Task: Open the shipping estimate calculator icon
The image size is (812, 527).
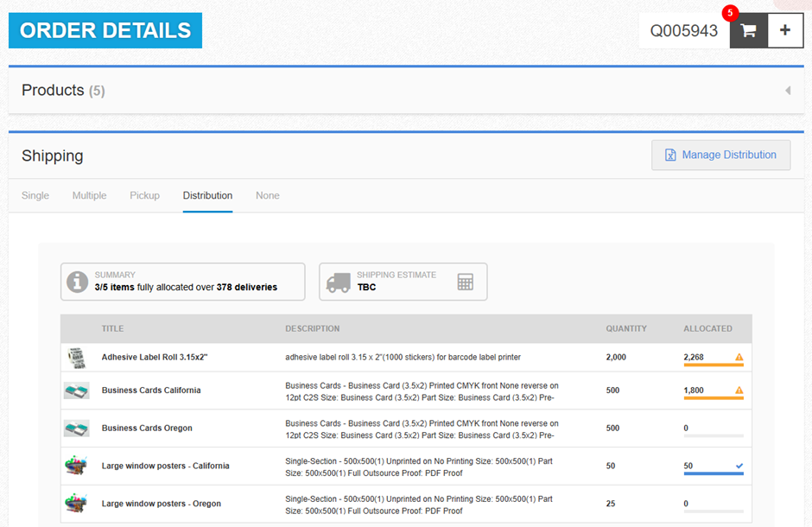Action: pyautogui.click(x=465, y=282)
